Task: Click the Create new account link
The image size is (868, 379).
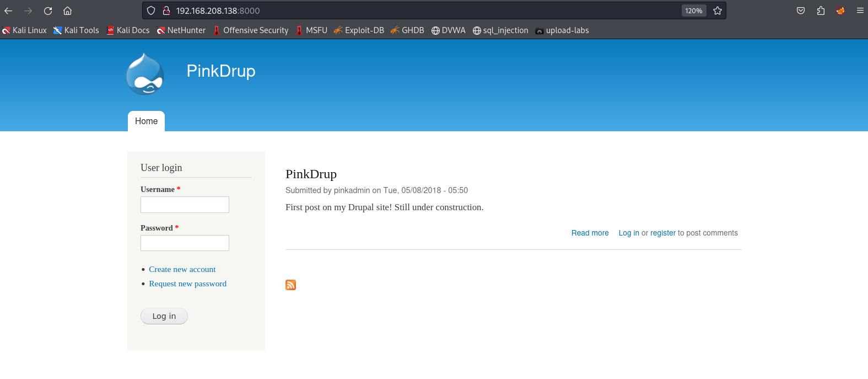Action: coord(182,269)
